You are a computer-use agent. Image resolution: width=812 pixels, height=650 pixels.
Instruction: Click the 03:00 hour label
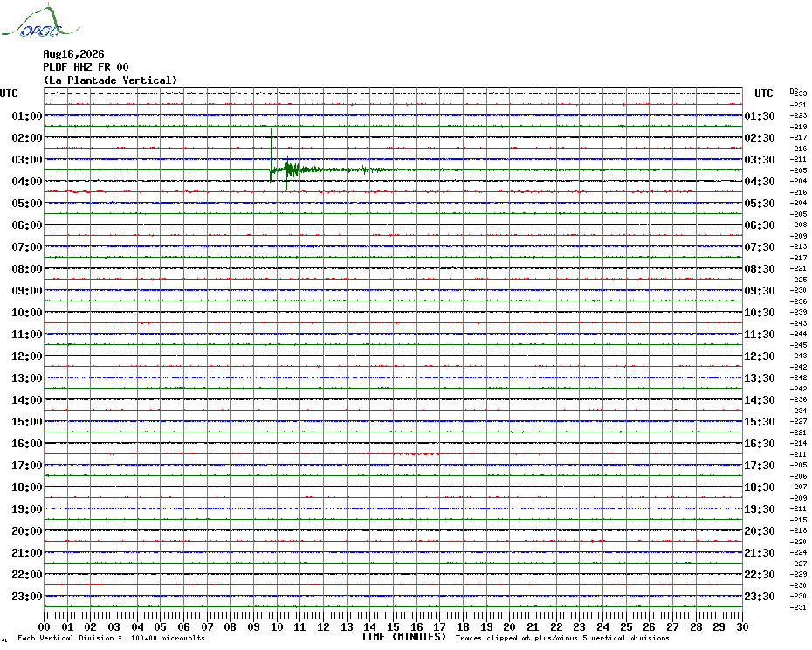pyautogui.click(x=27, y=159)
